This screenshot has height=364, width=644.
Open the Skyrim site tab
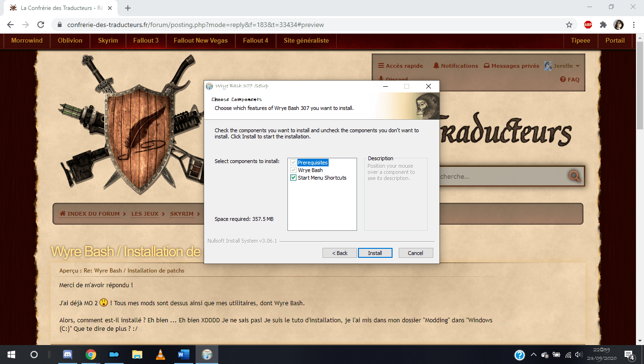click(108, 41)
